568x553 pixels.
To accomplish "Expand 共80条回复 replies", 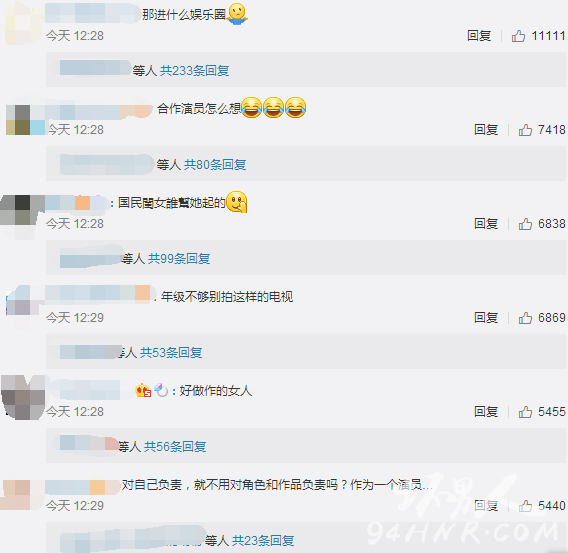I will pyautogui.click(x=215, y=164).
